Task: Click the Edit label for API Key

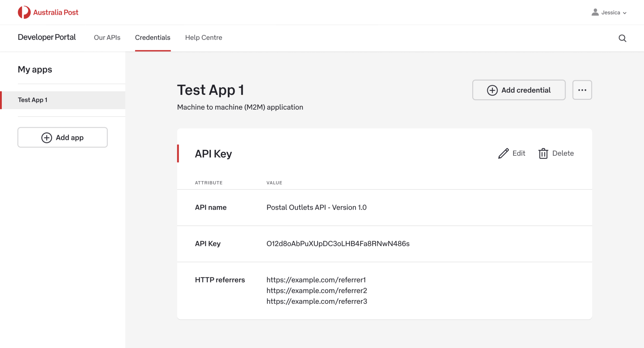Action: pos(519,154)
